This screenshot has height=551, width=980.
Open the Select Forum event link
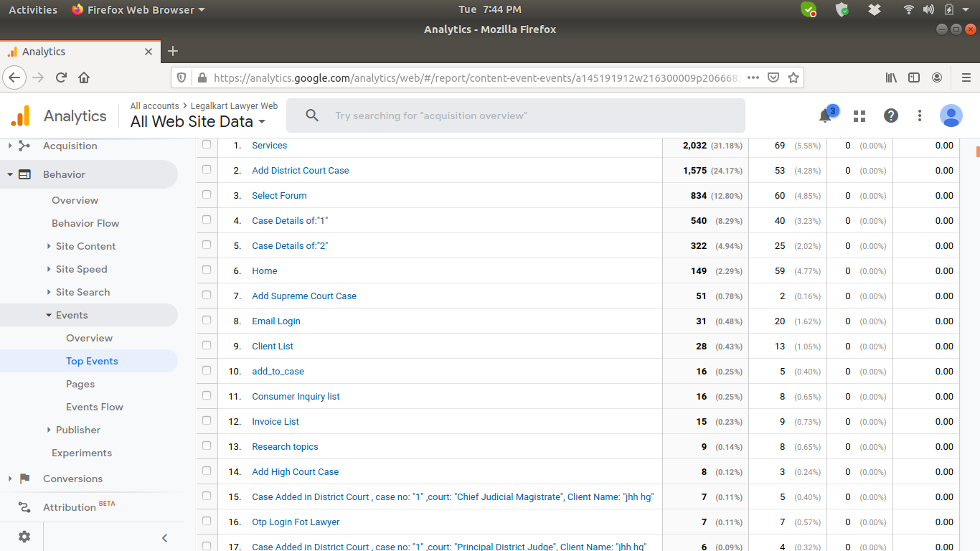pyautogui.click(x=279, y=196)
